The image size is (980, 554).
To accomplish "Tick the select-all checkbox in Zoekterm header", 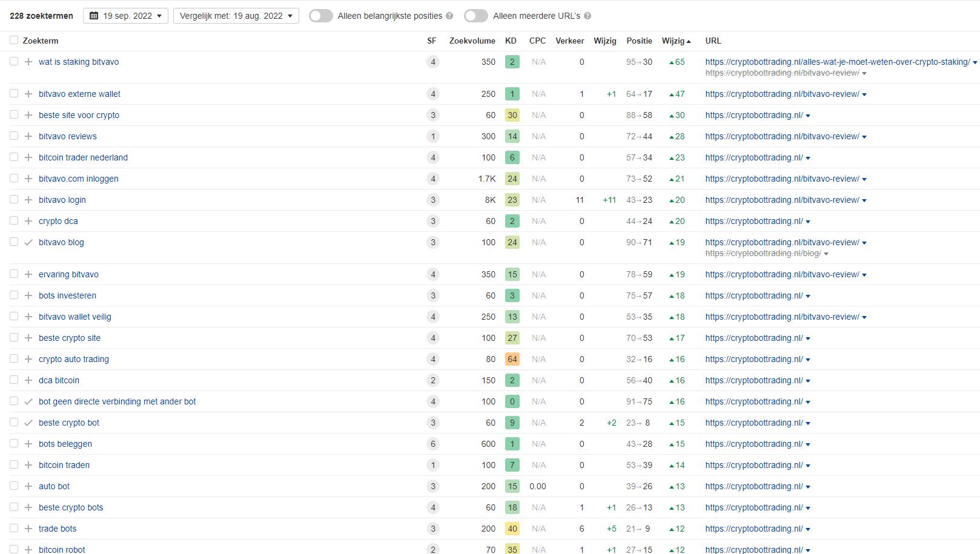I will point(14,40).
